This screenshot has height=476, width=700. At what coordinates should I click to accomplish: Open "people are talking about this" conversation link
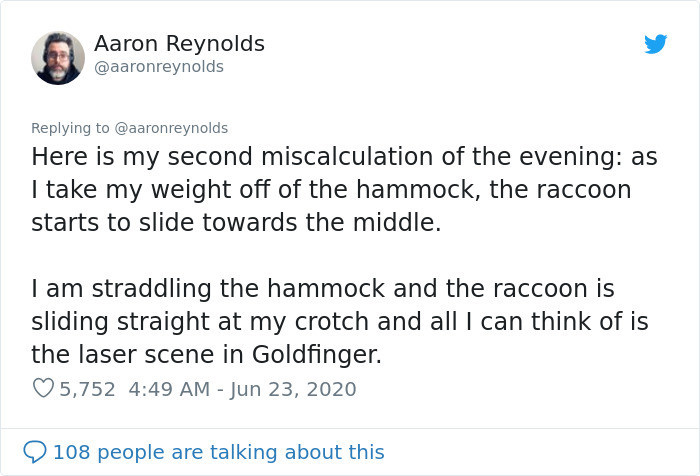click(x=241, y=452)
